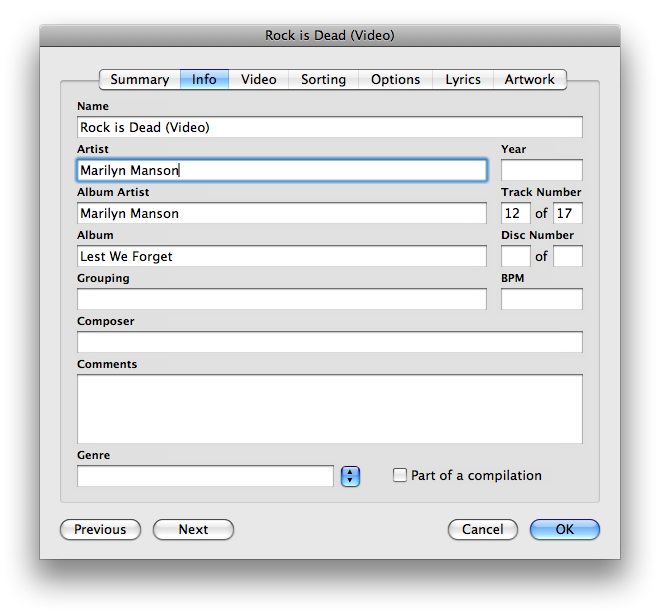This screenshot has height=614, width=660.
Task: Open the Options tab
Action: (395, 80)
